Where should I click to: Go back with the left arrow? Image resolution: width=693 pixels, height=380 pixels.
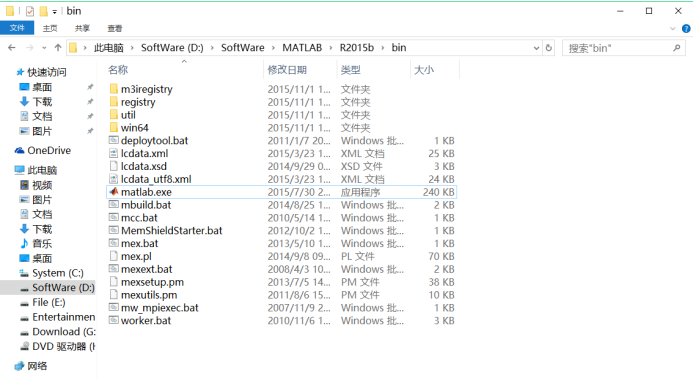point(12,48)
